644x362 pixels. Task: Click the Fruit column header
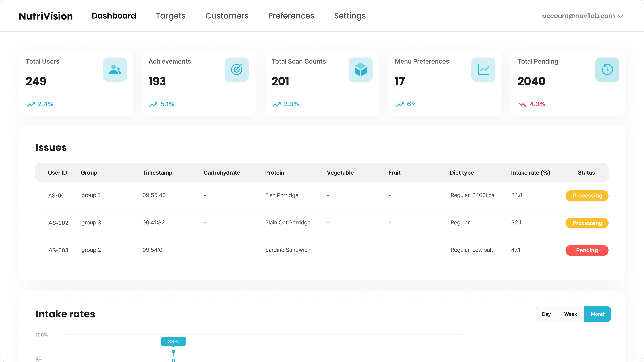pos(394,173)
